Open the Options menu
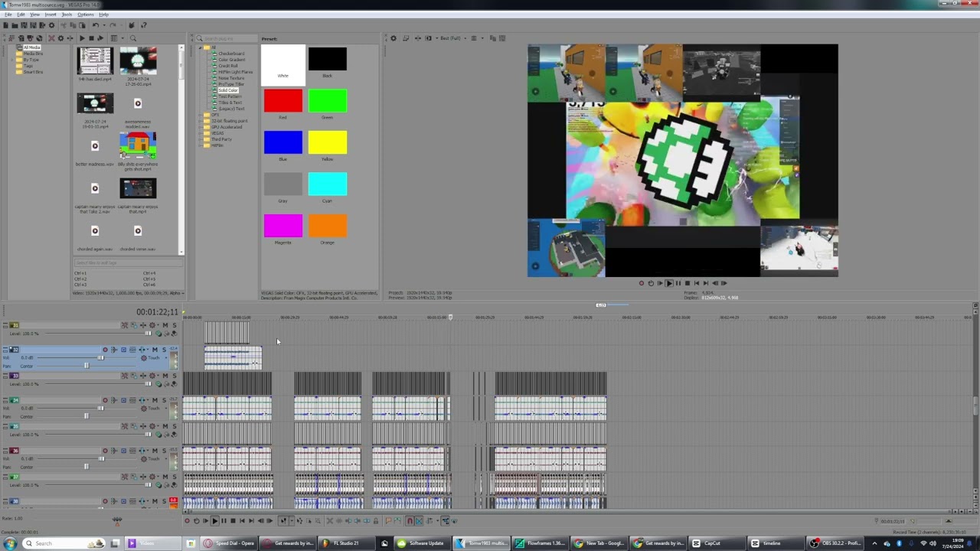Image resolution: width=980 pixels, height=551 pixels. pos(86,15)
